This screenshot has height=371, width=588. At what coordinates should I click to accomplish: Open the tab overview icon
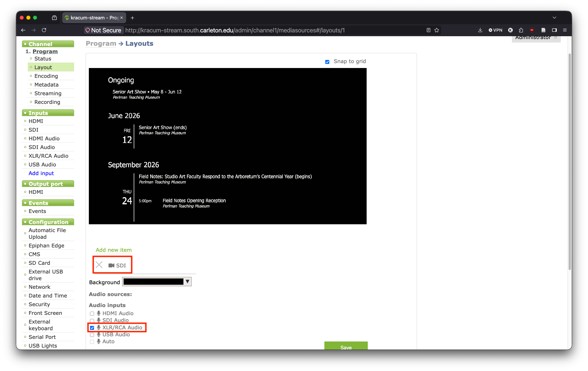(54, 18)
